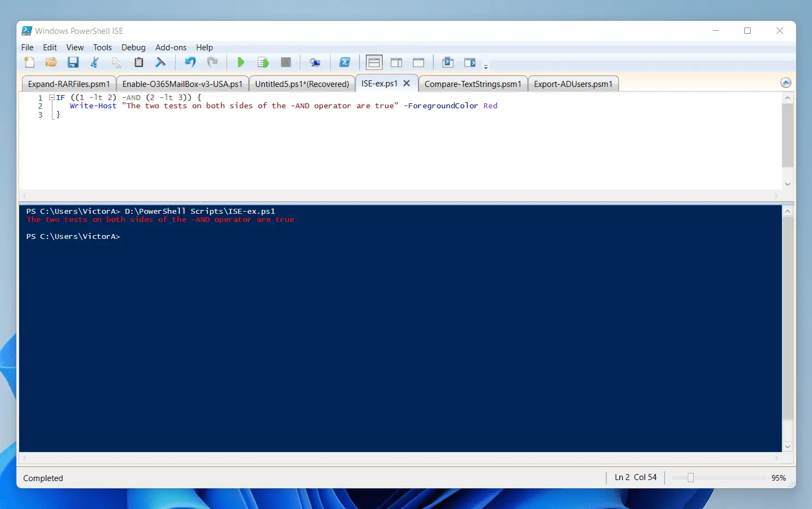The image size is (812, 509).
Task: Collapse the IF block on line 1
Action: pos(51,97)
